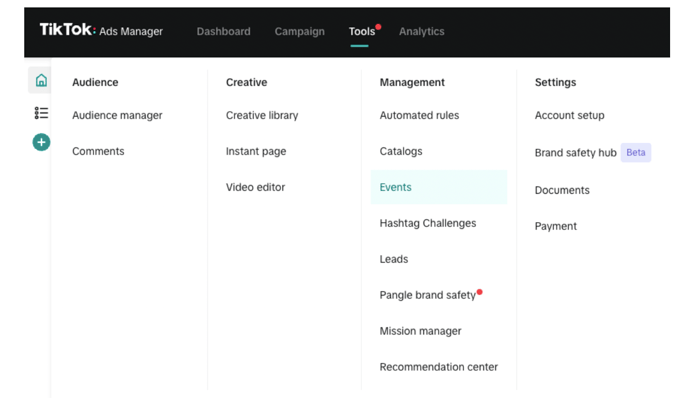The width and height of the screenshot is (688, 398).
Task: Open Audience manager
Action: (117, 115)
